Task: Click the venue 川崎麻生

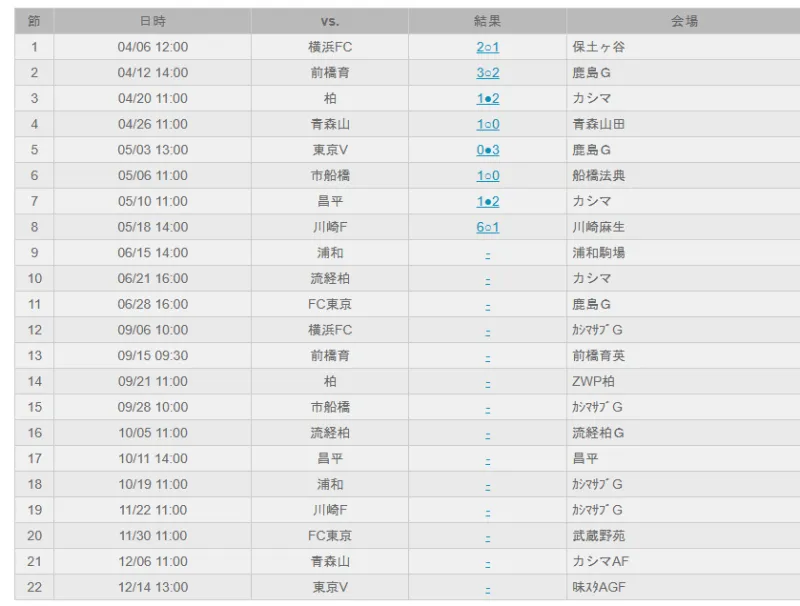Action: pos(598,227)
